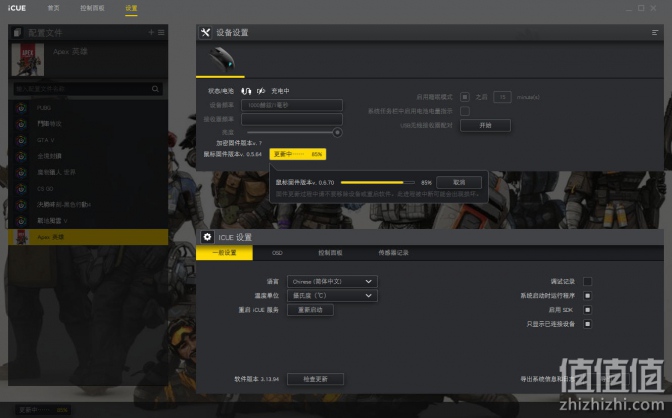Click the firmware update progress bar
This screenshot has height=418, width=672.
pos(378,182)
